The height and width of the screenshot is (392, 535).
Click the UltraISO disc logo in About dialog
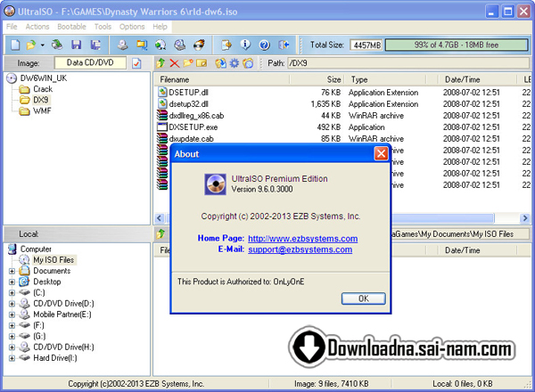pos(215,184)
